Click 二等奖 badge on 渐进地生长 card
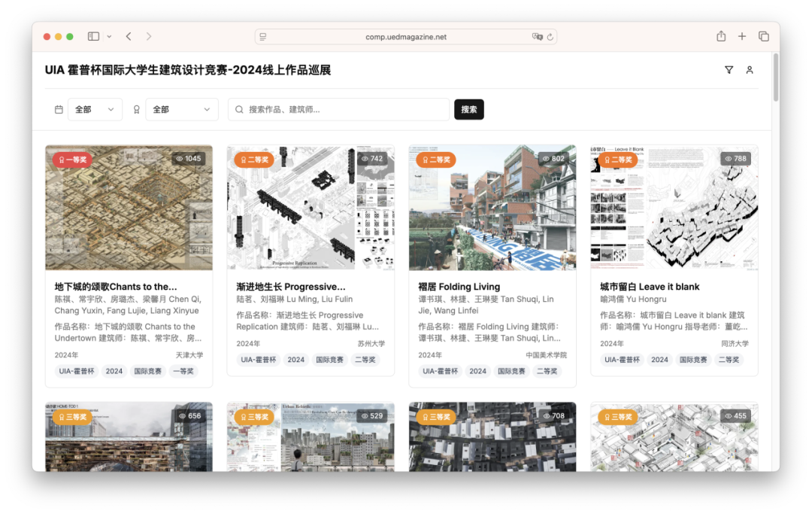Image resolution: width=812 pixels, height=514 pixels. point(254,160)
